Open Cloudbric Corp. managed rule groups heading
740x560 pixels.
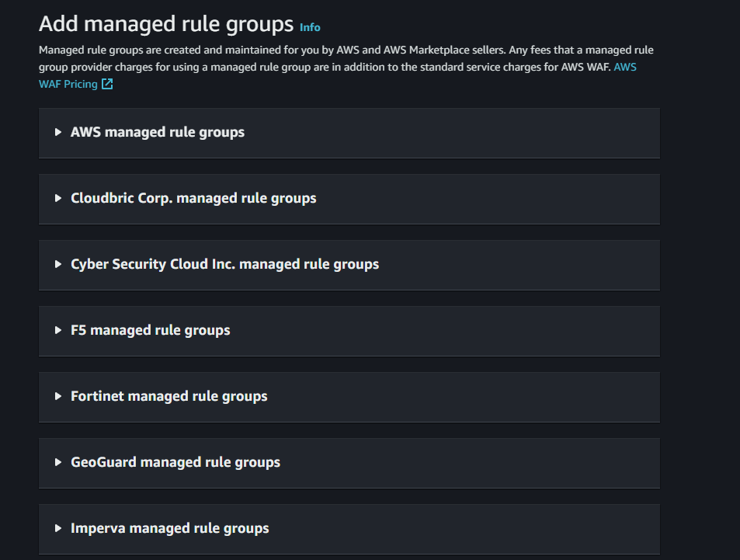[x=193, y=198]
